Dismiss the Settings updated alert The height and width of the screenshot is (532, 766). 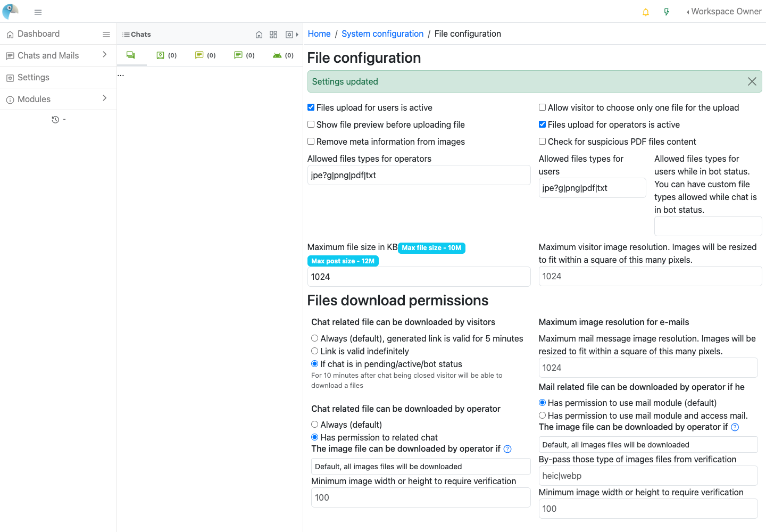tap(752, 81)
